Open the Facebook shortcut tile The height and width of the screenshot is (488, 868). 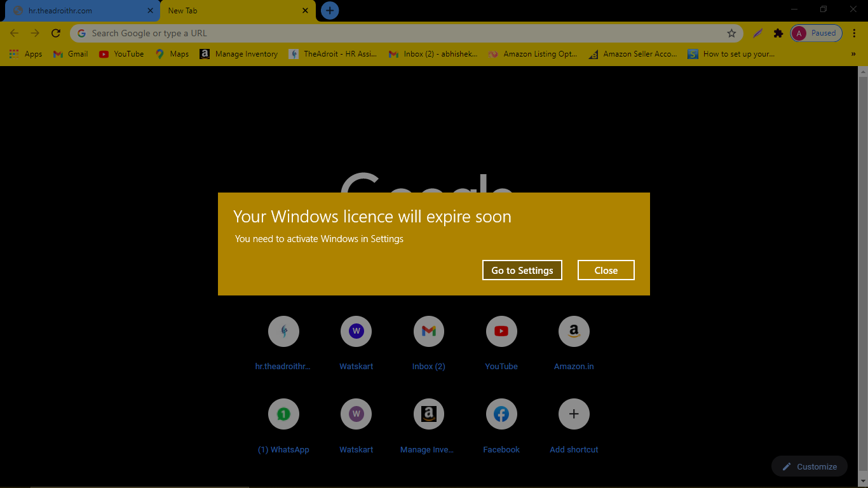501,426
